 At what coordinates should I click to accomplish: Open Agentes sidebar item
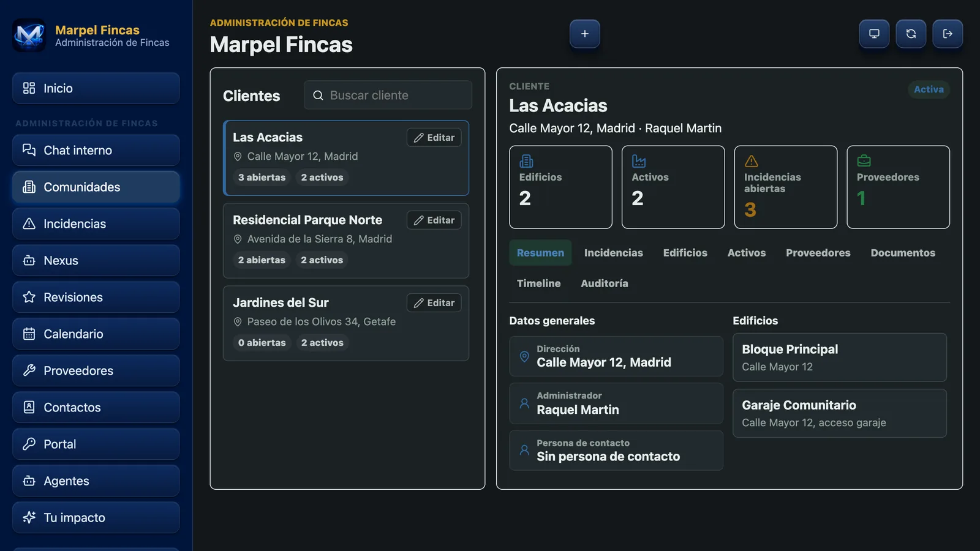(x=96, y=481)
